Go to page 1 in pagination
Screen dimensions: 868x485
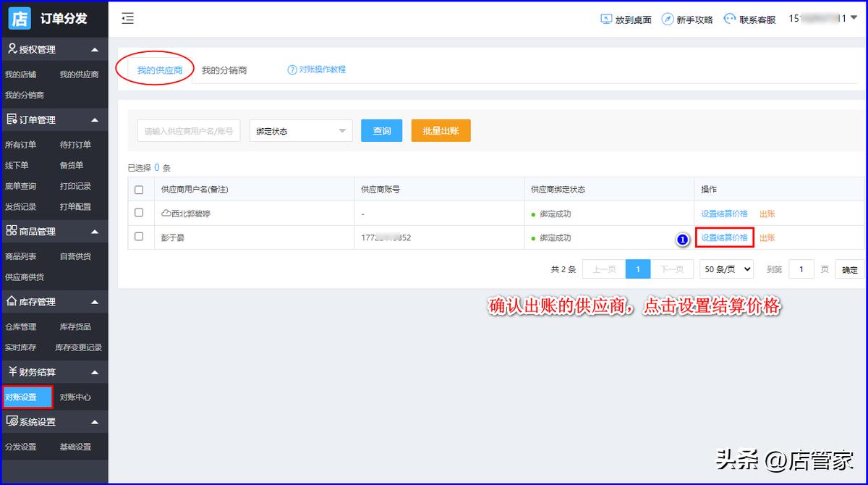(637, 269)
